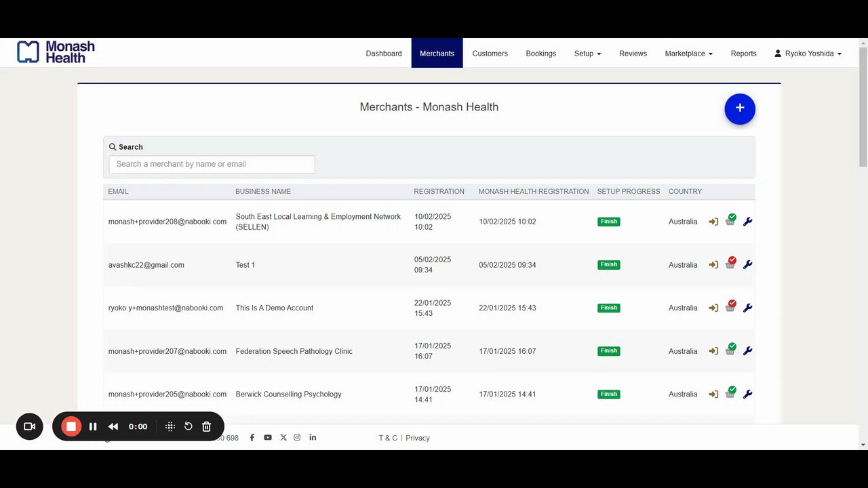Image resolution: width=868 pixels, height=488 pixels.
Task: Click the EMAIL column header
Action: pyautogui.click(x=118, y=192)
